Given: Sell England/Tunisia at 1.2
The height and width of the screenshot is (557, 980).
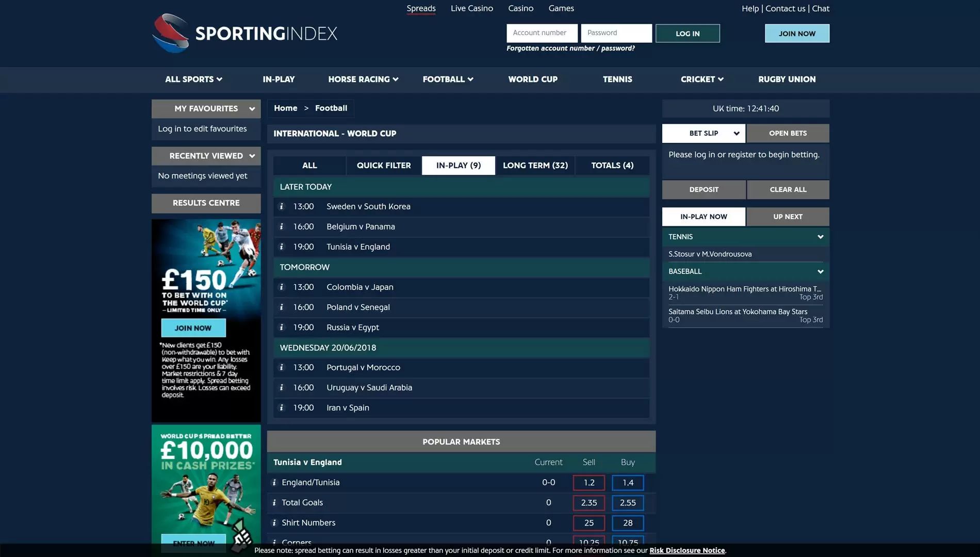Looking at the screenshot, I should click(x=589, y=483).
